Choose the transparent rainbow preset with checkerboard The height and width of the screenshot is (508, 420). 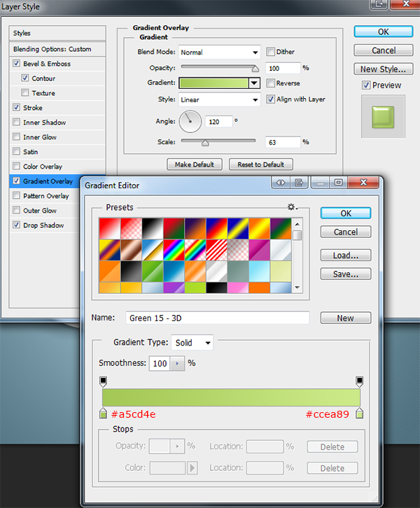pyautogui.click(x=195, y=250)
